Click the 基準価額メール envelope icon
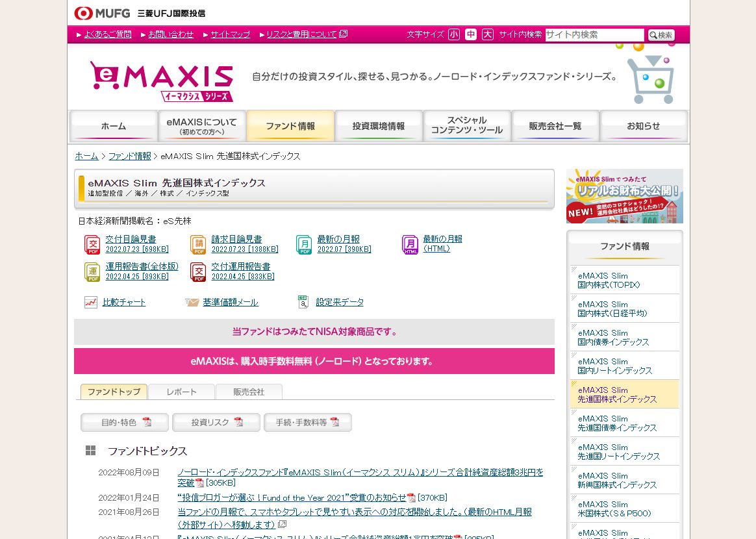Screen dimensions: 756x539 click(x=192, y=302)
